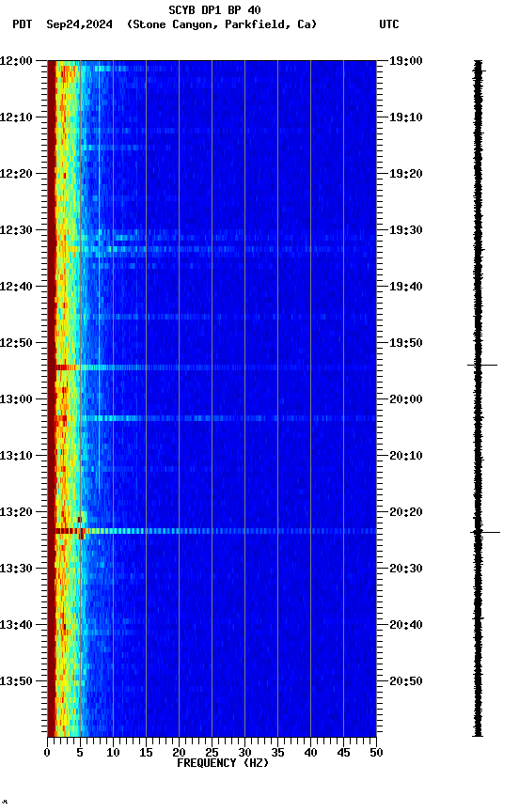Click the 'FREQUENCY (HZ)' axis title

coord(223,764)
